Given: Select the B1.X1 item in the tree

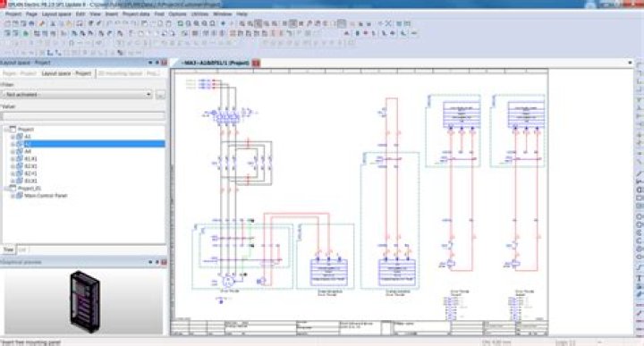Looking at the screenshot, I should coord(30,159).
